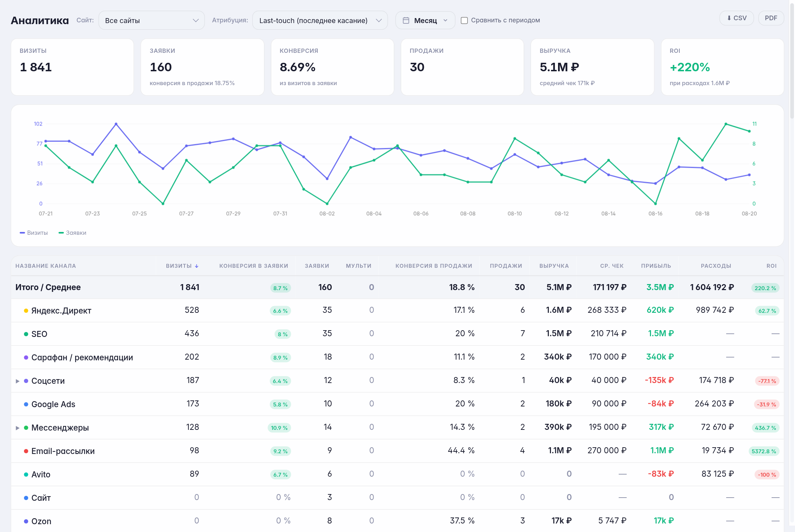Select the 'SEO' channel row
Image resolution: width=795 pixels, height=532 pixels.
[x=397, y=334]
